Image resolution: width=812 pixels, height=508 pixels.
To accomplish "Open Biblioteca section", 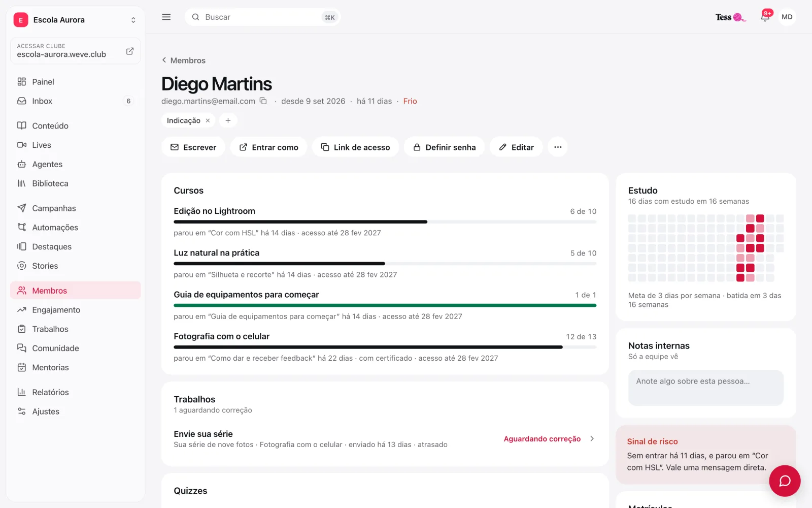I will [x=75, y=183].
